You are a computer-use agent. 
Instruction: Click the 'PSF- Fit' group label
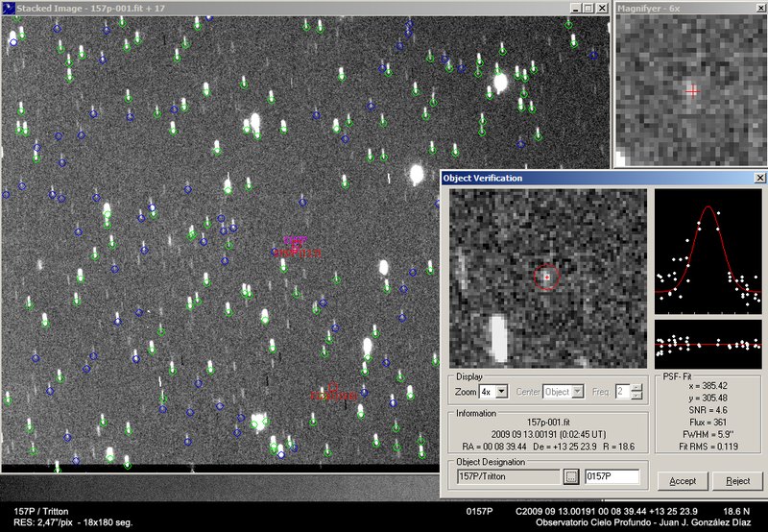pyautogui.click(x=677, y=376)
